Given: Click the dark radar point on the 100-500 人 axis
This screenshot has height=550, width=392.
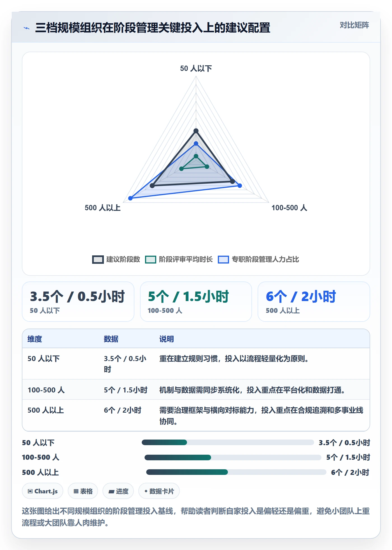Looking at the screenshot, I should pyautogui.click(x=232, y=181).
